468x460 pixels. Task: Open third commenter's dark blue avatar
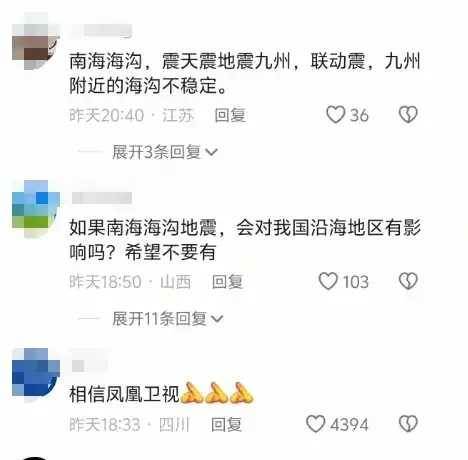[x=36, y=374]
